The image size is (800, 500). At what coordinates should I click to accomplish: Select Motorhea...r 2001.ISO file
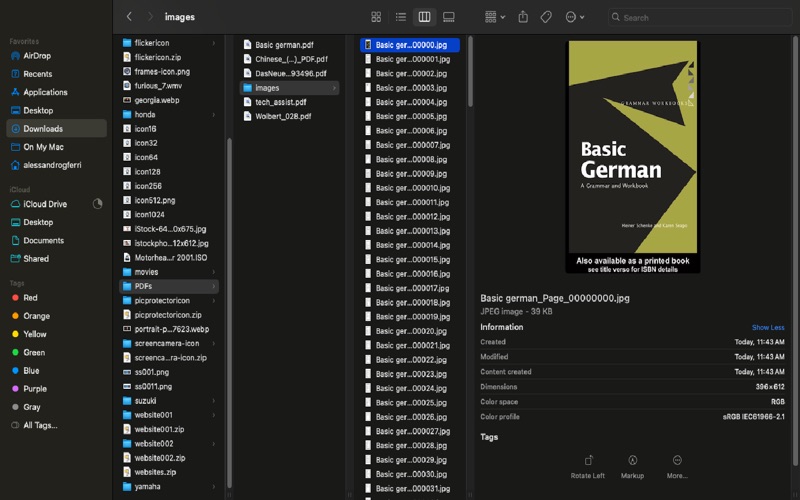coord(169,258)
